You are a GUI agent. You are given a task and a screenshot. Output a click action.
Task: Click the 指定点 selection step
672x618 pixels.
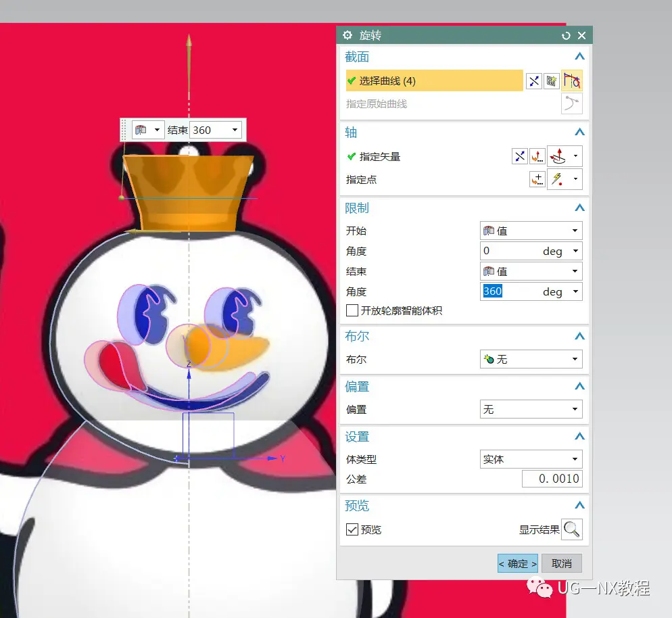361,180
